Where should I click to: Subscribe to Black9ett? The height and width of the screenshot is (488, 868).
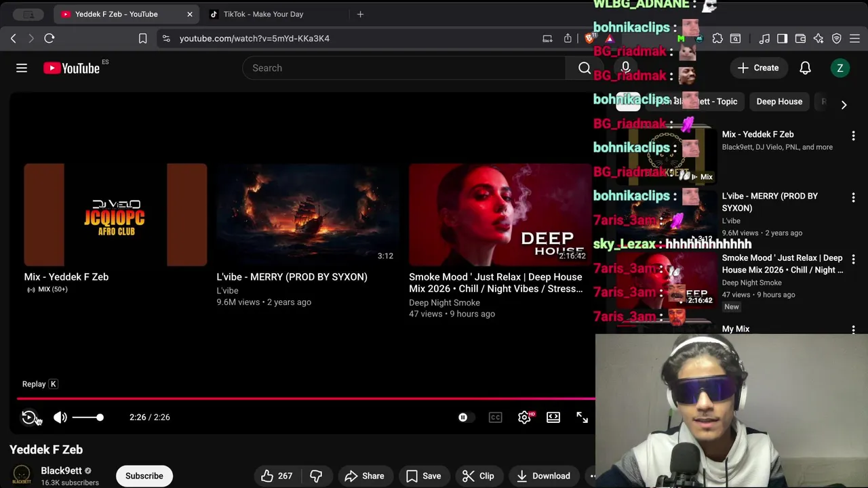[144, 476]
